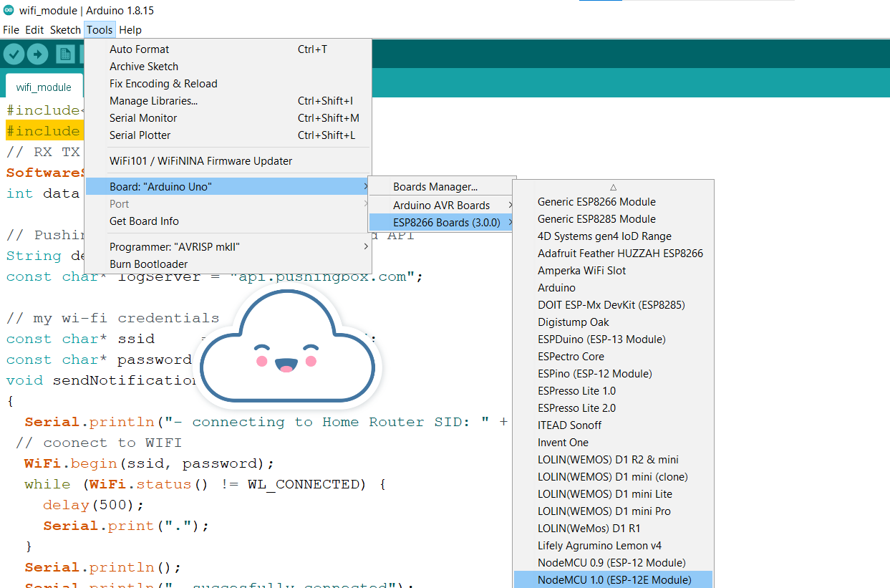Select the Arduino ESP8266 board entry
Image resolution: width=890 pixels, height=588 pixels.
614,288
